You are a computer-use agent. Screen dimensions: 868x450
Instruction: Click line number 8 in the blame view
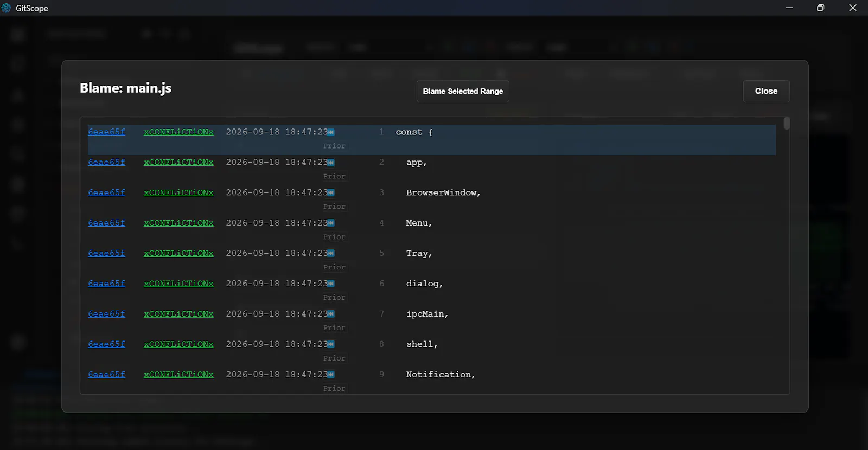[x=381, y=344]
